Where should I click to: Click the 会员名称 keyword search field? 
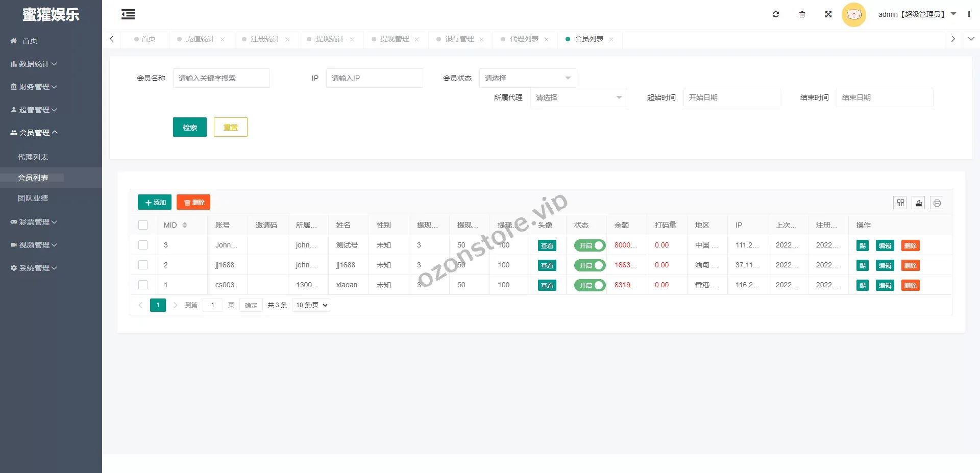tap(221, 78)
